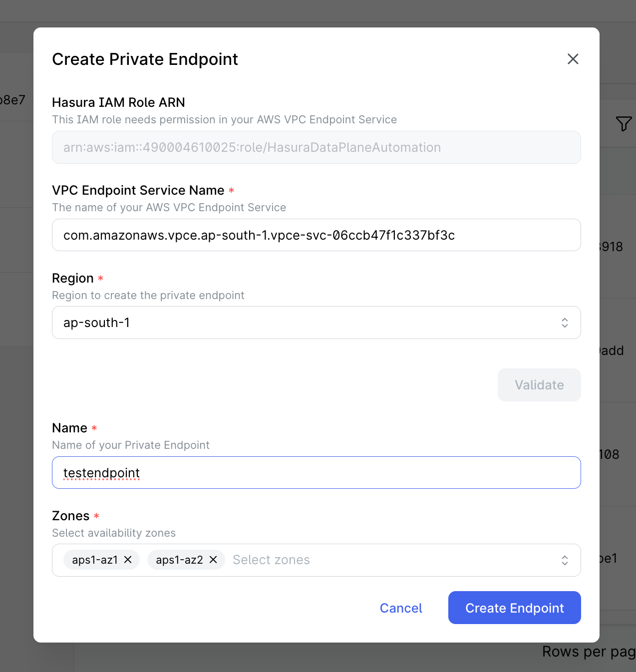Select the VPC Endpoint Service Name input
636x672 pixels.
tap(316, 235)
